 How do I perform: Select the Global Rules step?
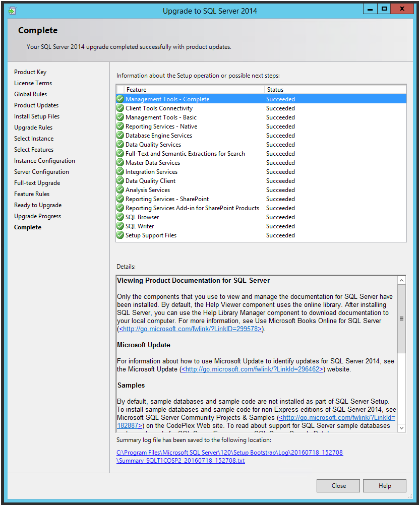tap(30, 94)
